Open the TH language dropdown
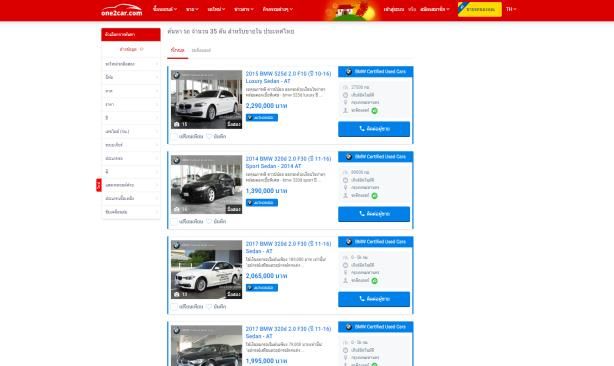614x366 pixels. (511, 9)
